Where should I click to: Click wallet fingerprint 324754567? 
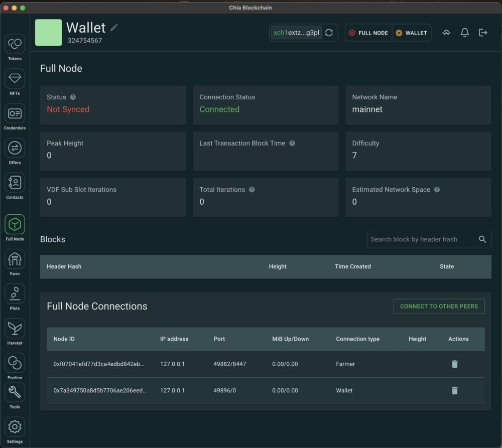click(x=85, y=41)
